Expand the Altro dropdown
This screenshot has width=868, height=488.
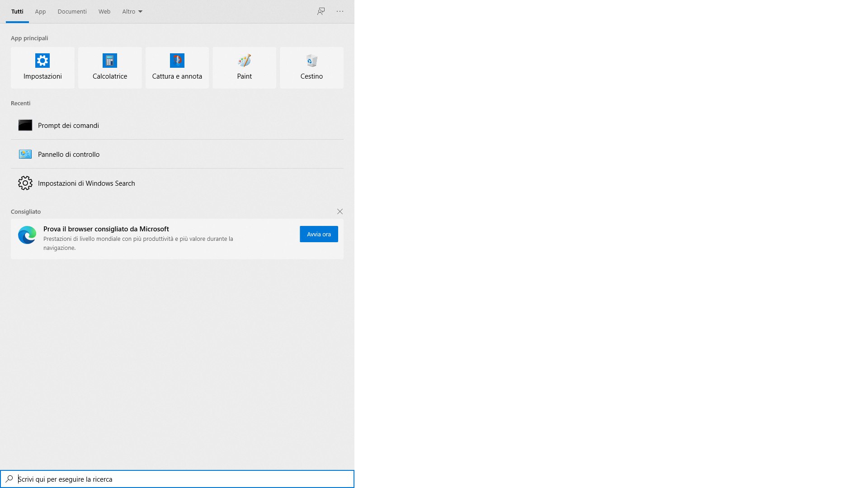[132, 11]
